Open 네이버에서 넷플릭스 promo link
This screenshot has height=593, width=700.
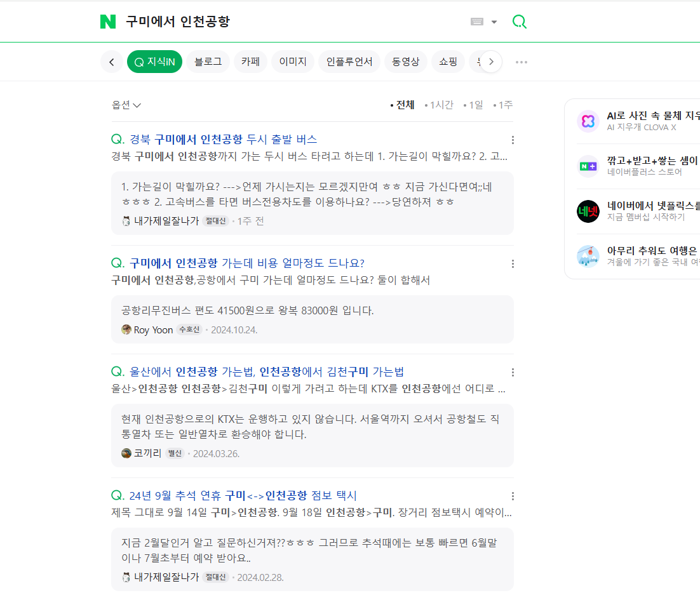coord(653,206)
